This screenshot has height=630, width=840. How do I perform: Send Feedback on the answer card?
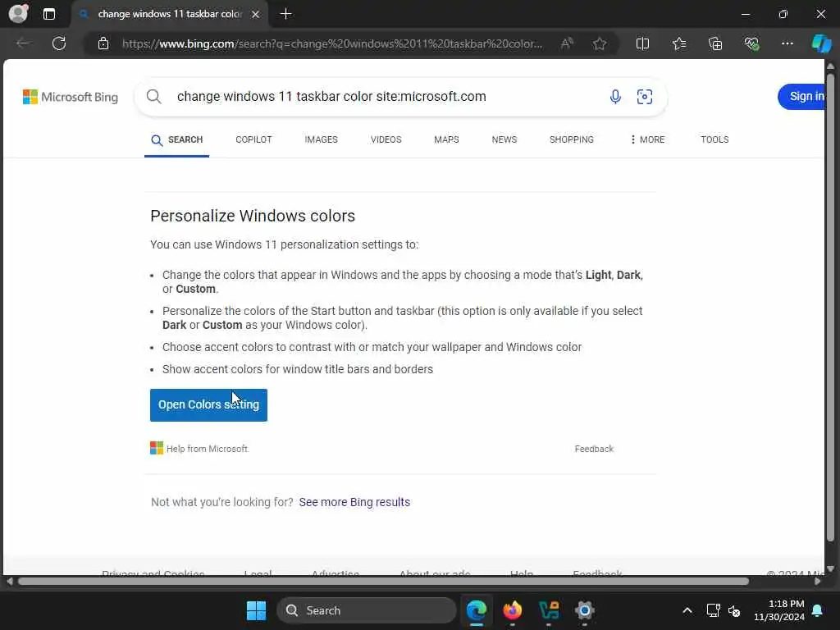[x=594, y=449]
